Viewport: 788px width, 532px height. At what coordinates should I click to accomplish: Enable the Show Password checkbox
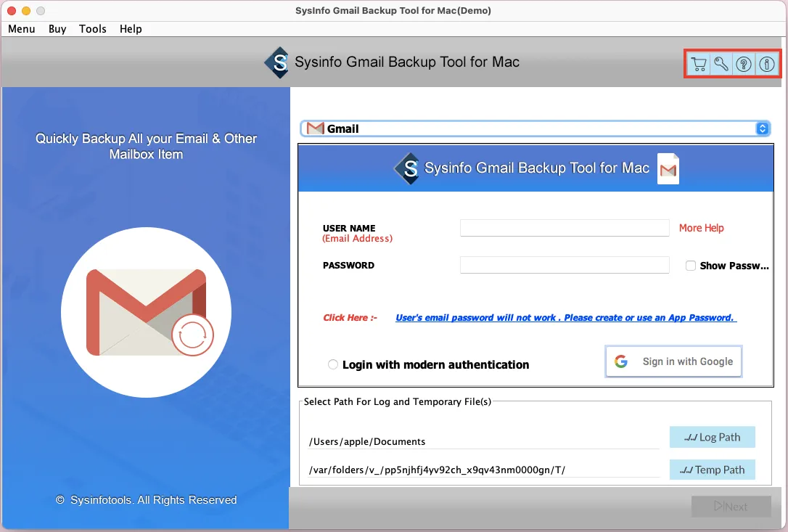[x=691, y=266]
